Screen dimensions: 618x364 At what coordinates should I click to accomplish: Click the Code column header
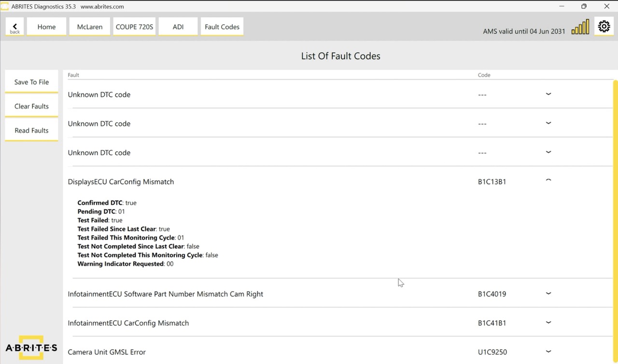(484, 75)
